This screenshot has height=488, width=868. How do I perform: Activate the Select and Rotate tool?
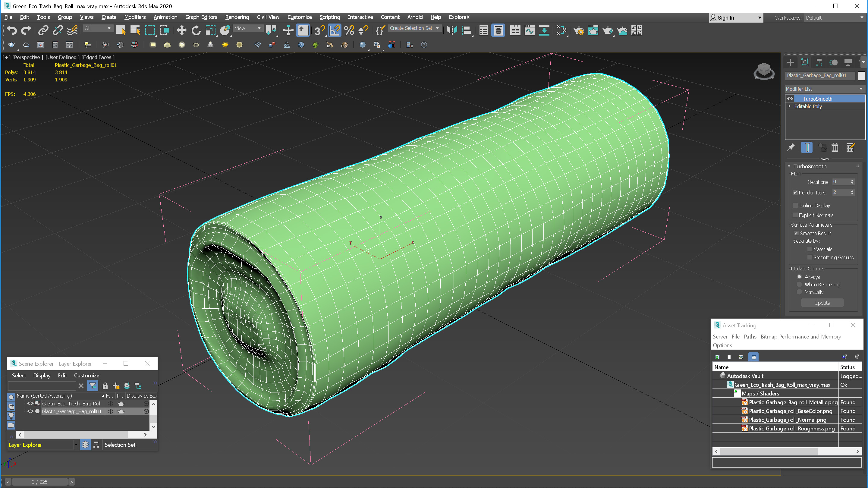[x=196, y=31]
